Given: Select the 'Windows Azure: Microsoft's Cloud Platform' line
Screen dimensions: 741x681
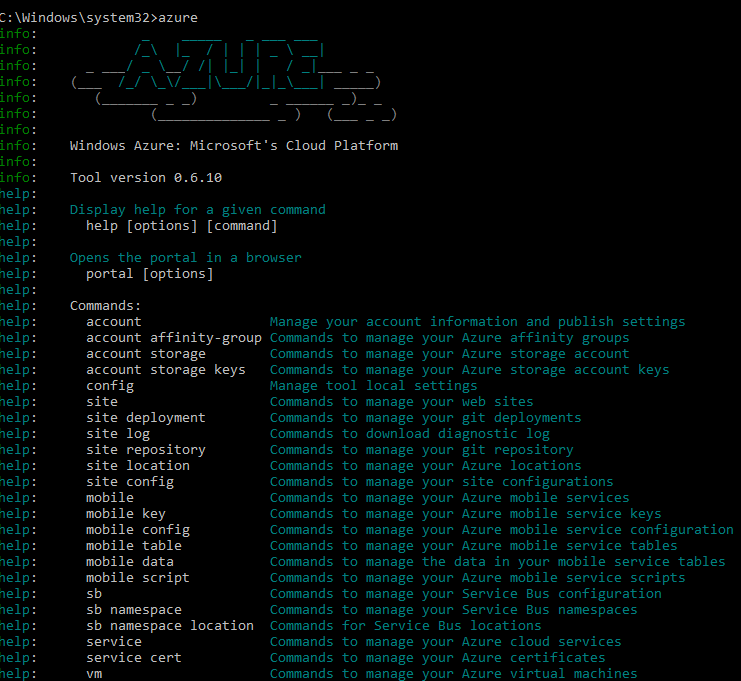Looking at the screenshot, I should (x=234, y=146).
